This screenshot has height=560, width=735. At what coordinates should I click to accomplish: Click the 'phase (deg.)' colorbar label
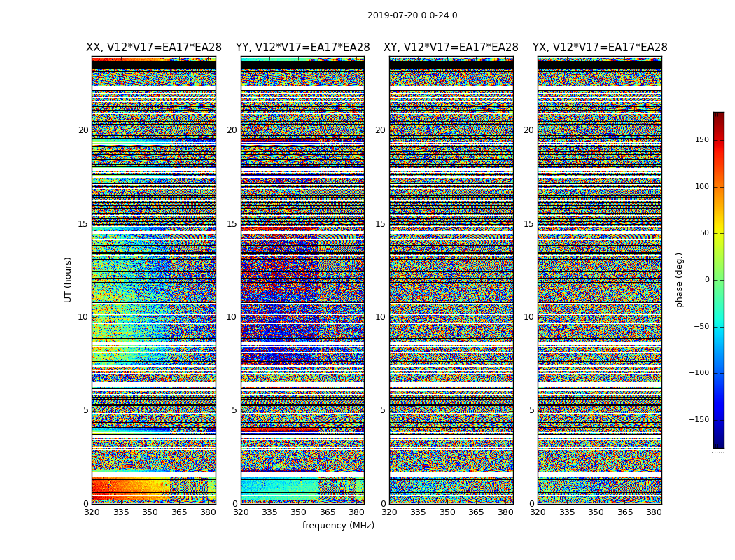(x=679, y=280)
